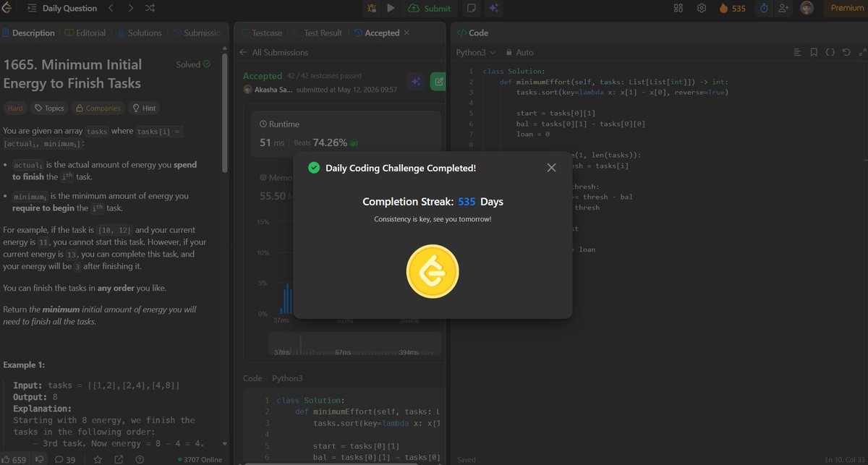Click the green edit note button

(x=438, y=82)
